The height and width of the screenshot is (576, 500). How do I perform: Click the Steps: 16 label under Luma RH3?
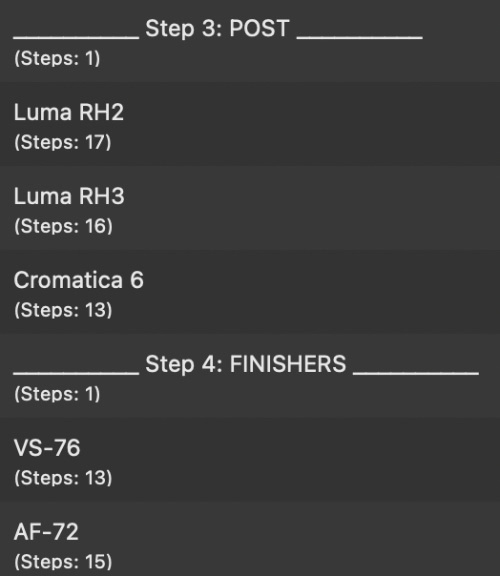63,226
